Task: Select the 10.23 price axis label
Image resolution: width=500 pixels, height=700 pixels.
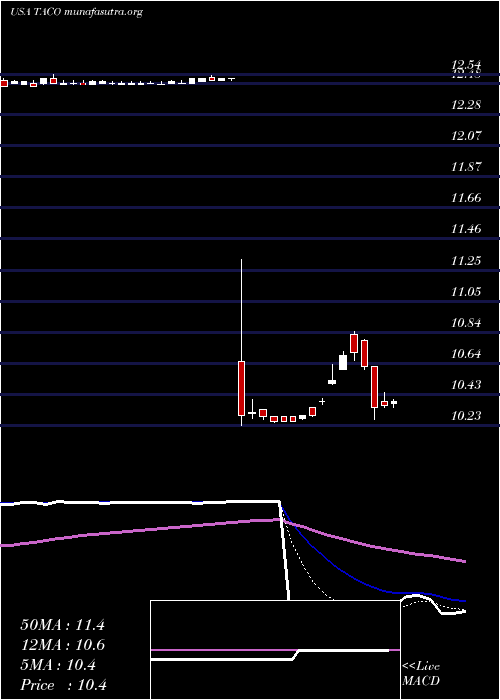Action: [466, 416]
